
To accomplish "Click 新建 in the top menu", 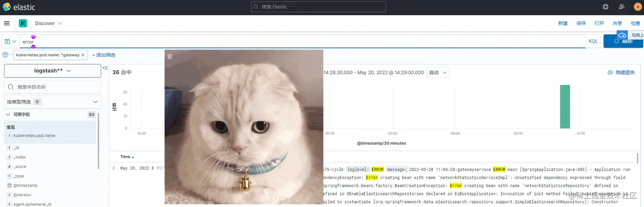I will pos(563,23).
